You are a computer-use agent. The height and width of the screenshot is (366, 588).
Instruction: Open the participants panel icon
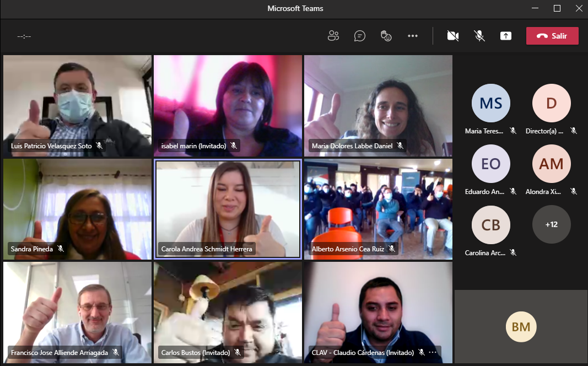pos(333,36)
